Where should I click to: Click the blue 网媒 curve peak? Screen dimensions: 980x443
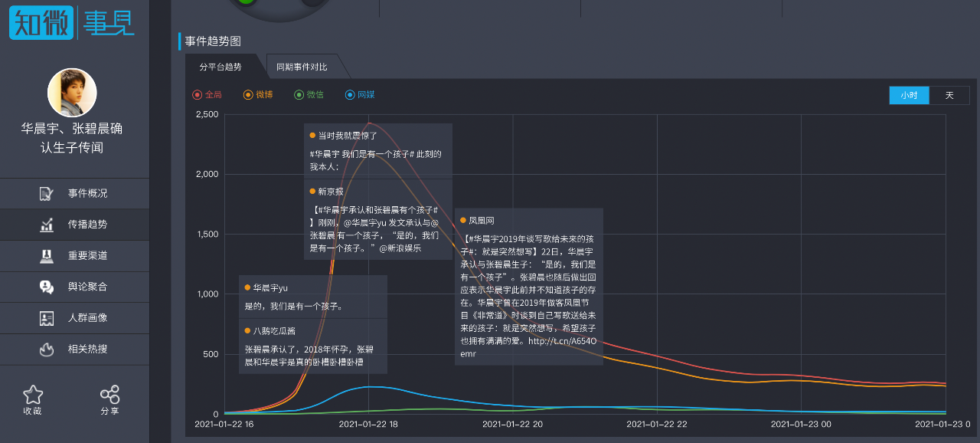coord(368,387)
